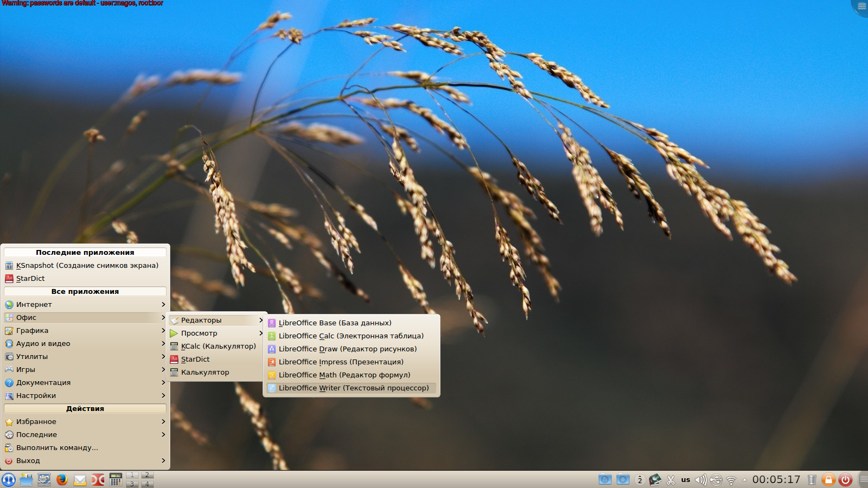The image size is (868, 488).
Task: Open StarDict under Последние приложения
Action: point(85,279)
